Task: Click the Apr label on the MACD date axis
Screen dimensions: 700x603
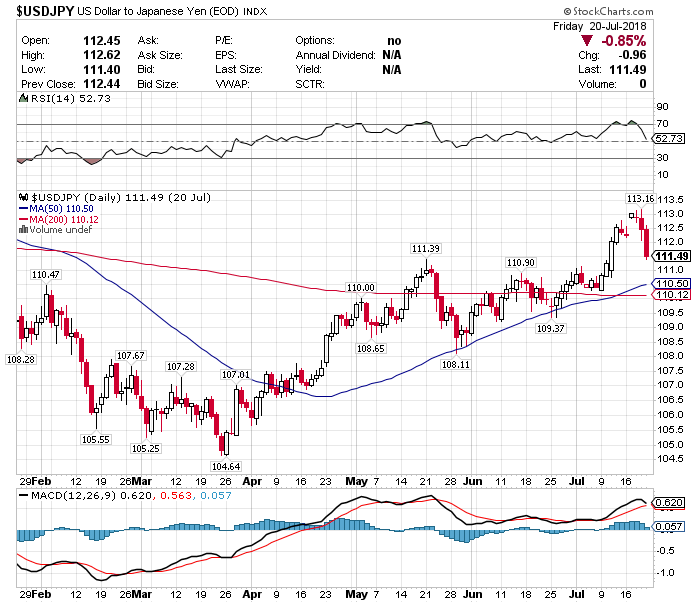Action: (x=252, y=595)
